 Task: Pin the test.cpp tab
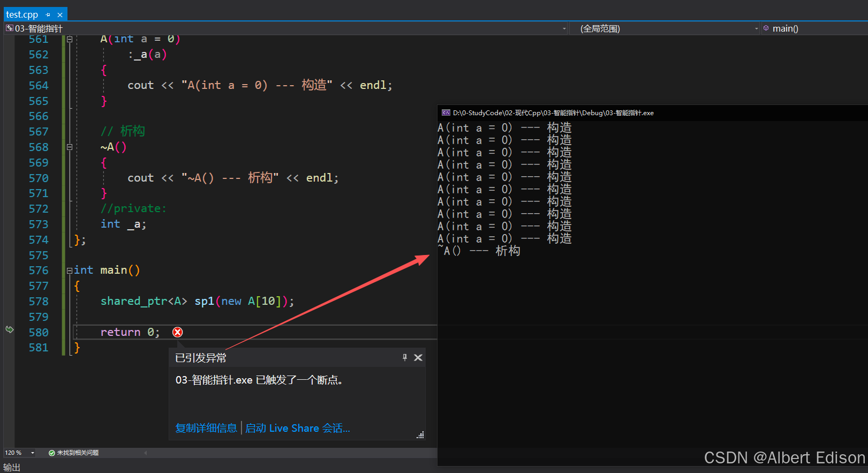coord(48,15)
